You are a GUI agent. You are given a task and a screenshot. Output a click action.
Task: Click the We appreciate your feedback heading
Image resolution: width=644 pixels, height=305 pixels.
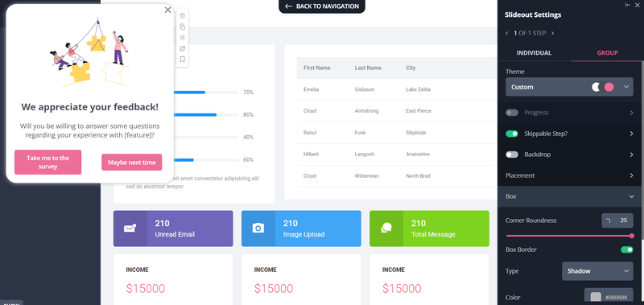[x=90, y=107]
